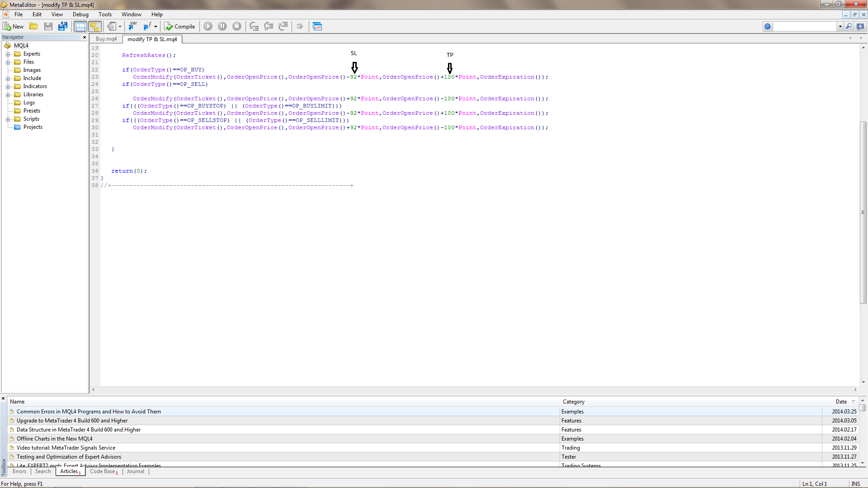Viewport: 868px width, 488px height.
Task: Select the Projects folder
Action: click(33, 127)
